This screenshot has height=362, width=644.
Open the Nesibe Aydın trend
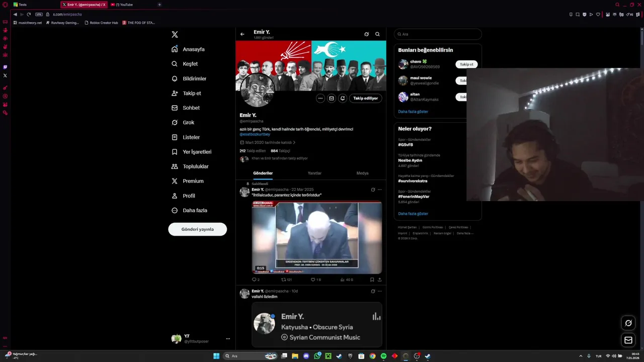[x=410, y=160]
